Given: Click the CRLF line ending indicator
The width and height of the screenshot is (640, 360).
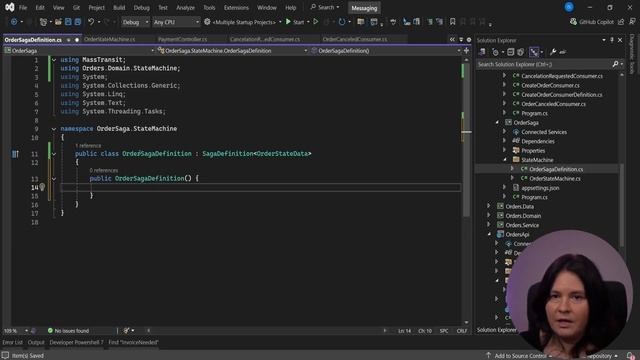Looking at the screenshot, I should pos(462,331).
